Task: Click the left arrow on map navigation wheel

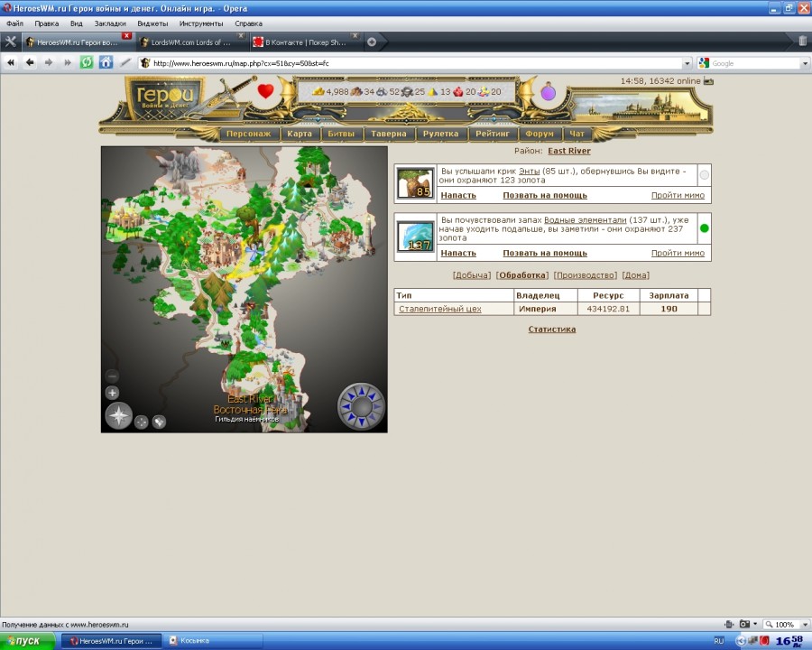Action: [345, 407]
